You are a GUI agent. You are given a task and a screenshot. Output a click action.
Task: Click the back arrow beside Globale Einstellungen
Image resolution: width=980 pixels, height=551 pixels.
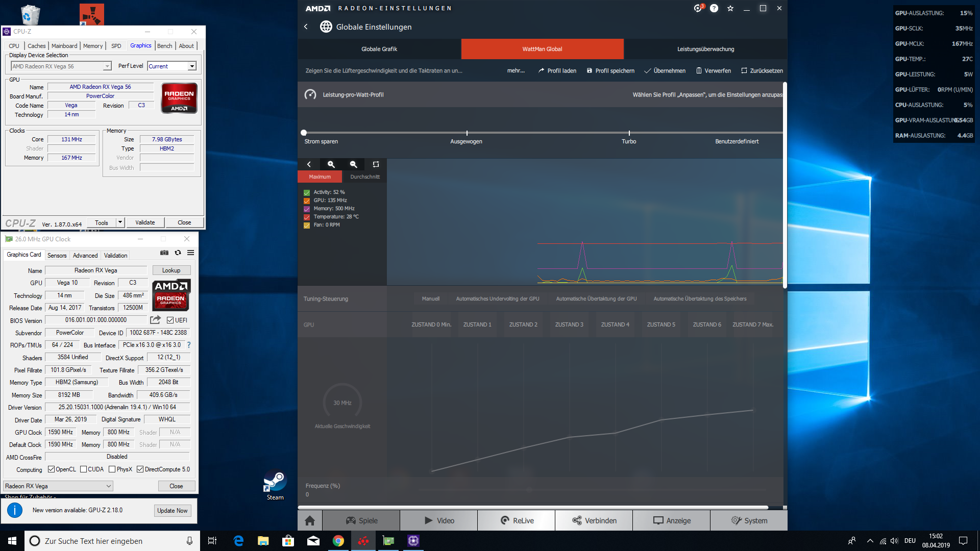(306, 27)
